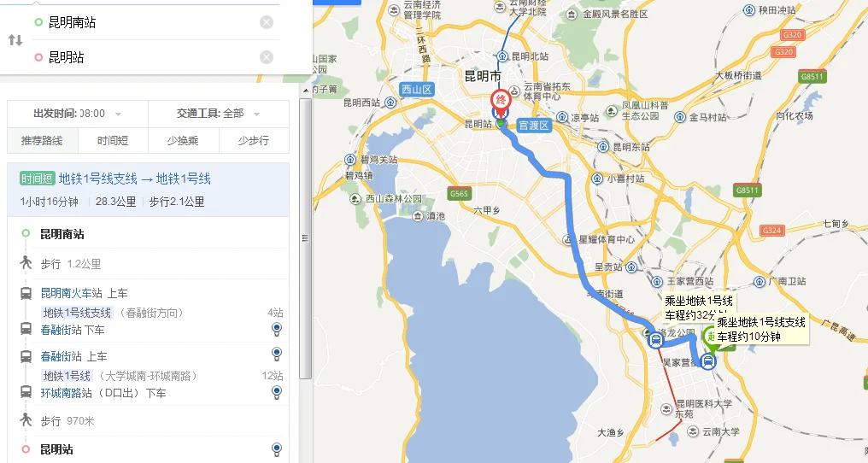The height and width of the screenshot is (463, 868).
Task: Select the 少换乘 tab
Action: click(x=183, y=141)
